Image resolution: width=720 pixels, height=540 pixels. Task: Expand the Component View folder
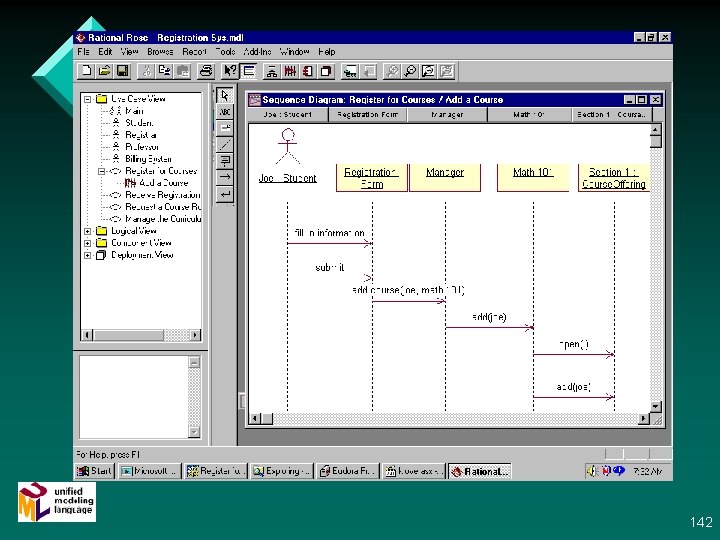(x=88, y=243)
